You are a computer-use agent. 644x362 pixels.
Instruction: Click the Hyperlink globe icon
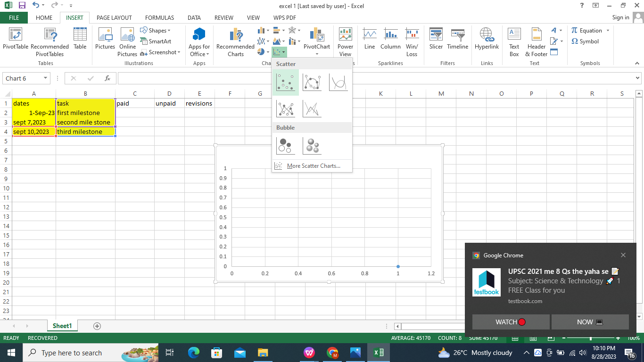[487, 34]
